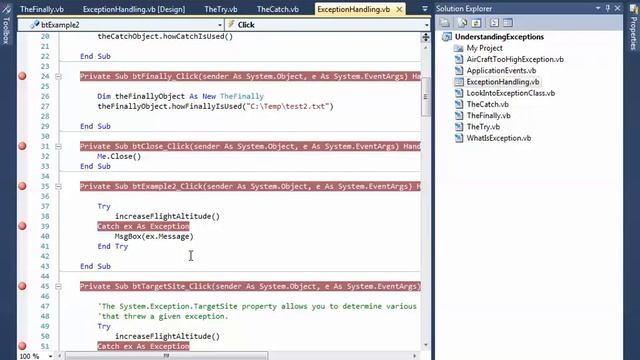Click the View Code icon in Solution Explorer
This screenshot has height=360, width=640.
(494, 23)
